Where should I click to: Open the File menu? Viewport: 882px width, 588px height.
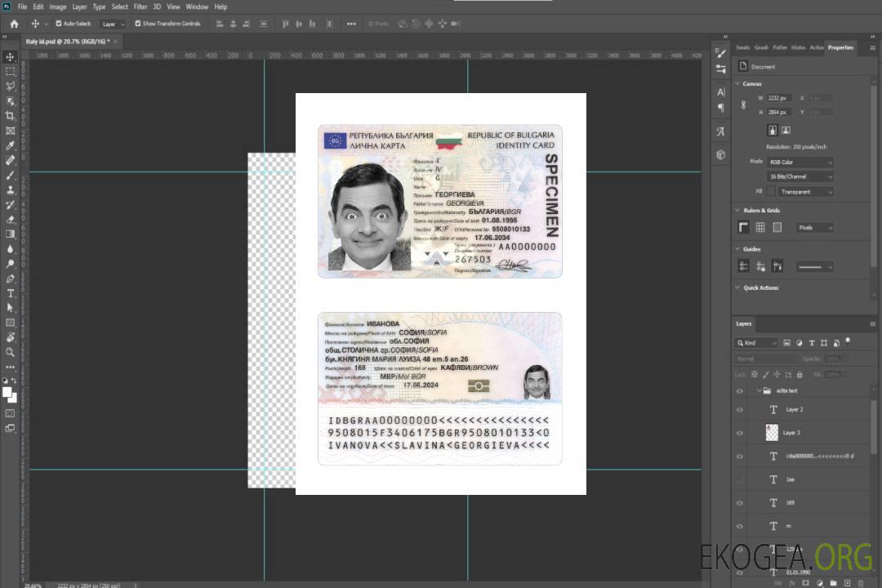(23, 7)
